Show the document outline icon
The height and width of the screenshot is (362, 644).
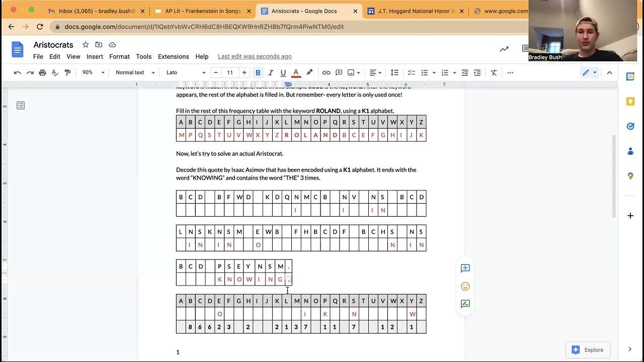pyautogui.click(x=21, y=106)
